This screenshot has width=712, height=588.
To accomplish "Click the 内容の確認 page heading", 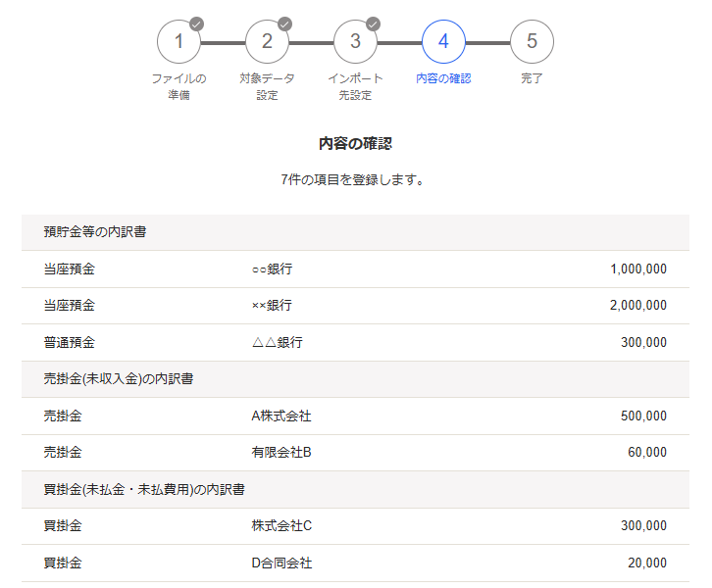I will point(355,143).
